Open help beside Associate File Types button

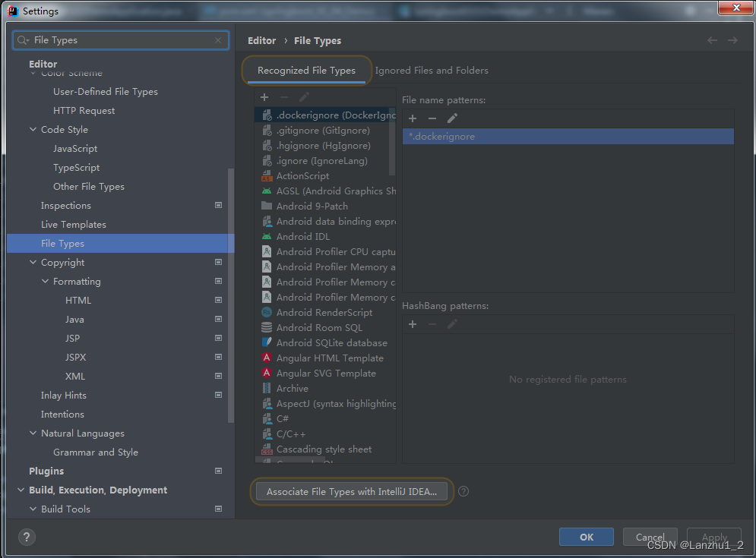point(463,491)
